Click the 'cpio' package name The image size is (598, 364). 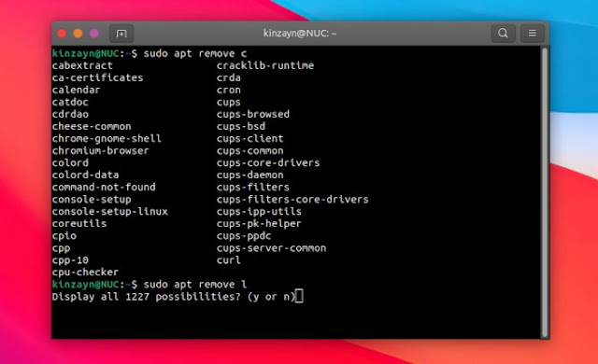click(x=64, y=236)
